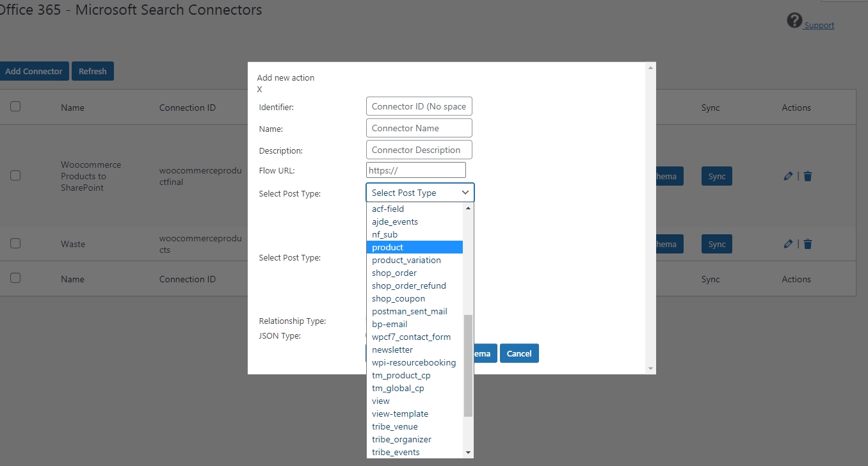Screen dimensions: 868x466
Task: Pick wpcf7_contact_form option
Action: click(415, 337)
